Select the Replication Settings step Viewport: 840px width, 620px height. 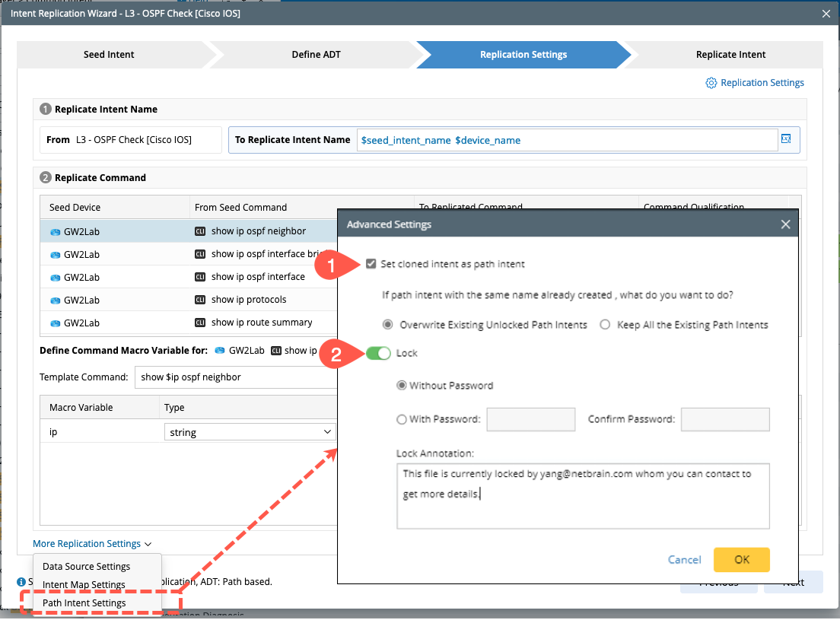point(523,55)
